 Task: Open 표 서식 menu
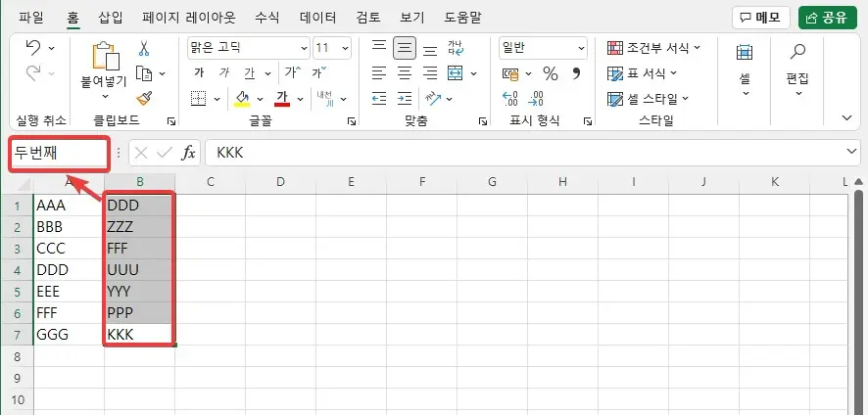642,73
